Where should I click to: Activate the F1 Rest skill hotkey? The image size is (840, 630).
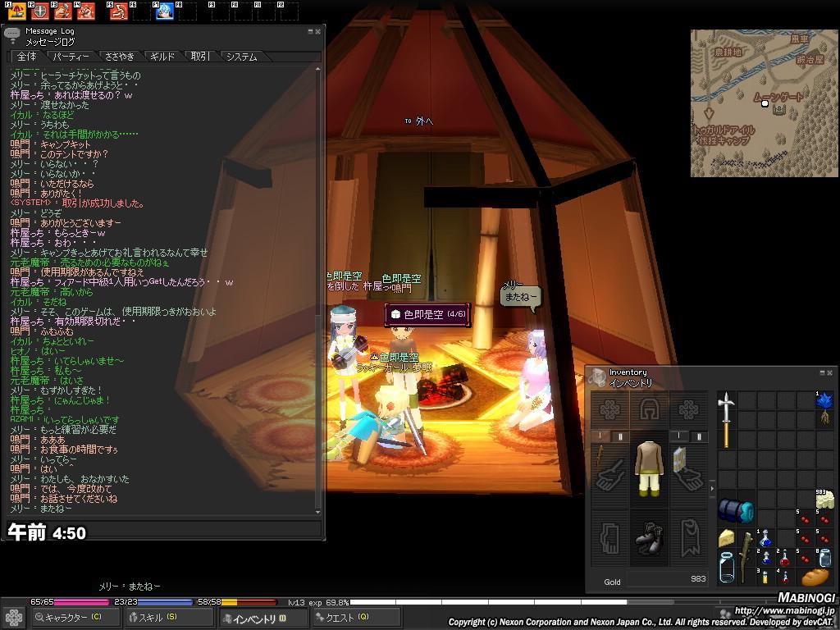click(17, 11)
